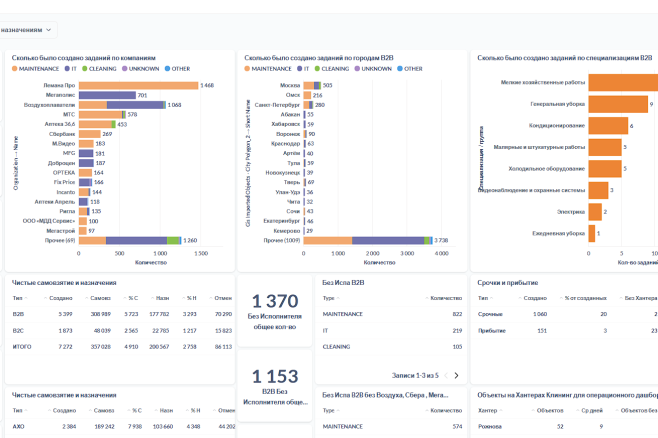Sort Без Испа B2B table by Количество

click(446, 298)
